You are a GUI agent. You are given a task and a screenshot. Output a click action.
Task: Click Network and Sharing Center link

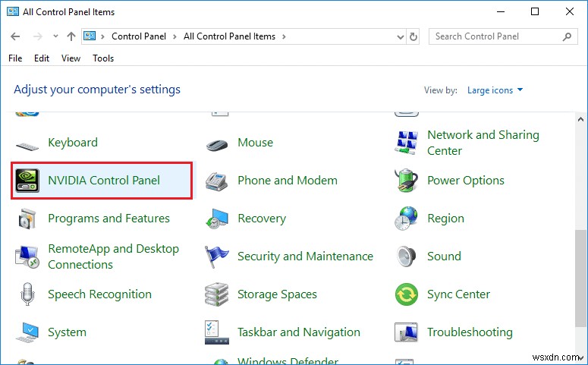(x=483, y=143)
